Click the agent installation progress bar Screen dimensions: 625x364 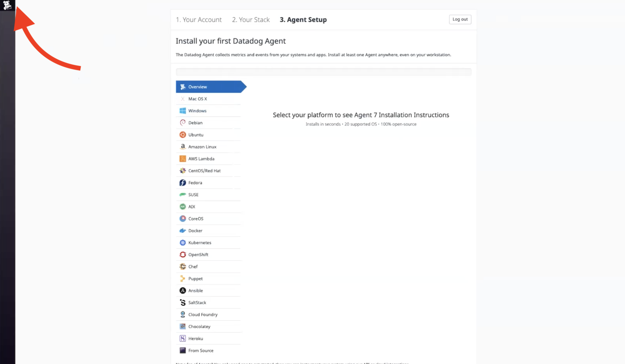323,72
